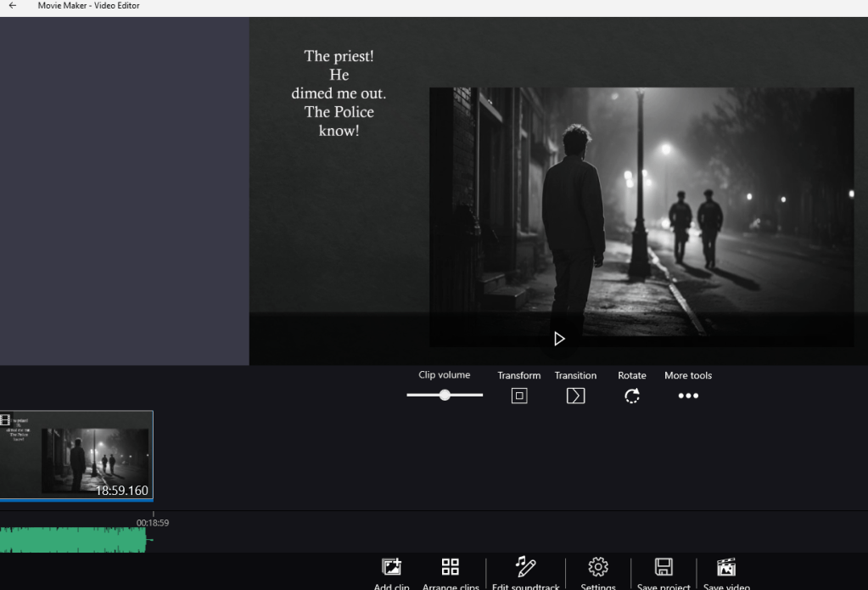Select the green audio waveform track
The height and width of the screenshot is (590, 868).
tap(72, 540)
